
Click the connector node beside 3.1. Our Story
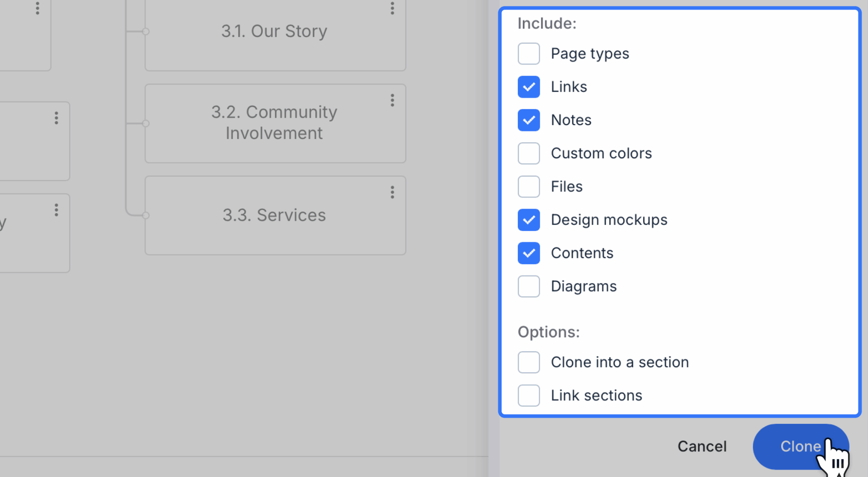click(145, 32)
